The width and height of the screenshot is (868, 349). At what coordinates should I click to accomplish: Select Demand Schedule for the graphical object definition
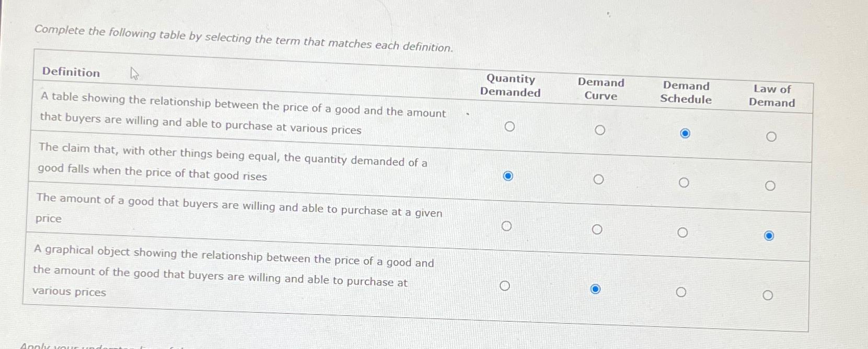(x=681, y=292)
